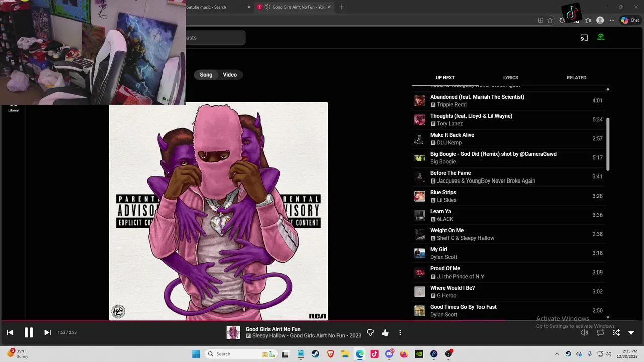Image resolution: width=644 pixels, height=362 pixels.
Task: Mute the player volume icon
Action: click(584, 332)
